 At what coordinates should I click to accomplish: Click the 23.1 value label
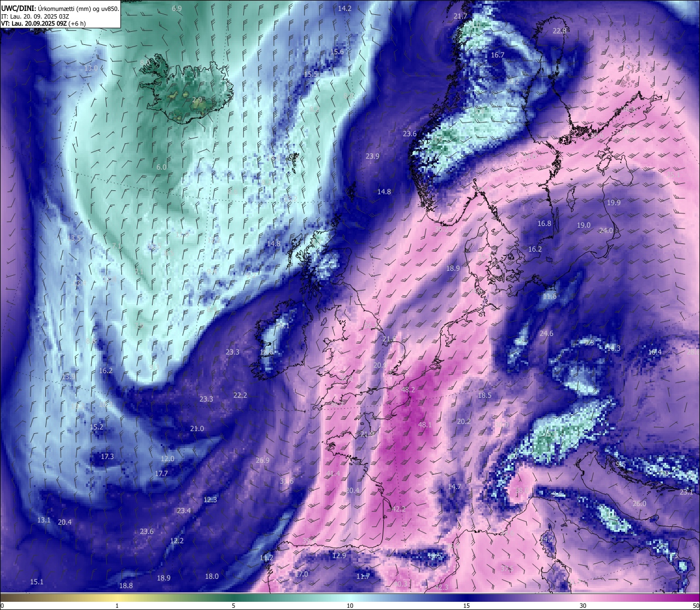(686, 492)
